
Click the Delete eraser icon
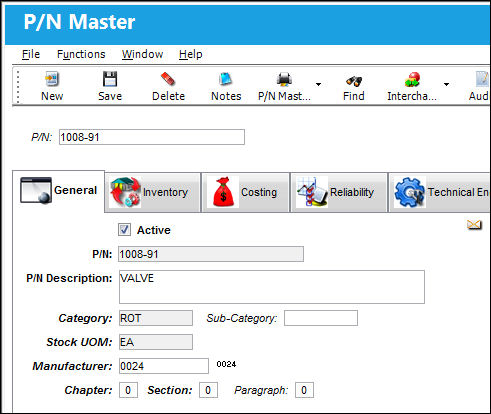(168, 79)
